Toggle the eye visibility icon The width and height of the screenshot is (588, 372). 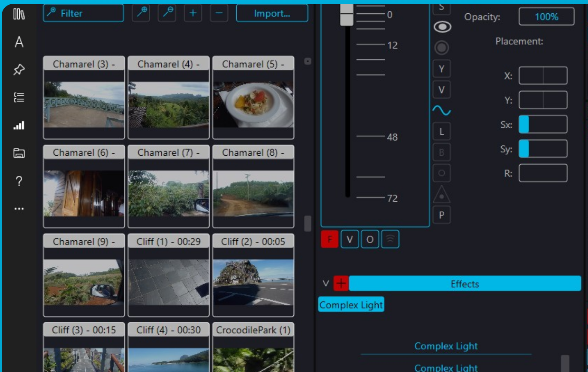441,27
